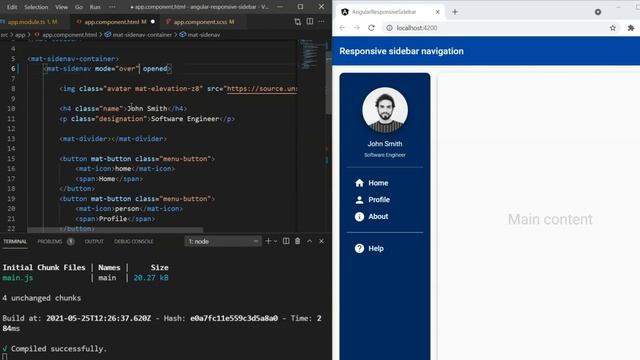Expand the new terminal launch profile arrow
Viewport: 640px width, 360px height.
pos(276,241)
